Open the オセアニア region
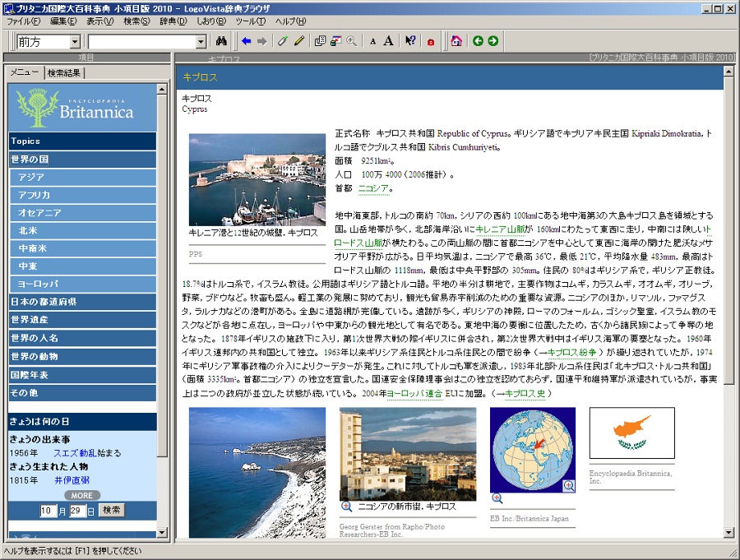 82,213
